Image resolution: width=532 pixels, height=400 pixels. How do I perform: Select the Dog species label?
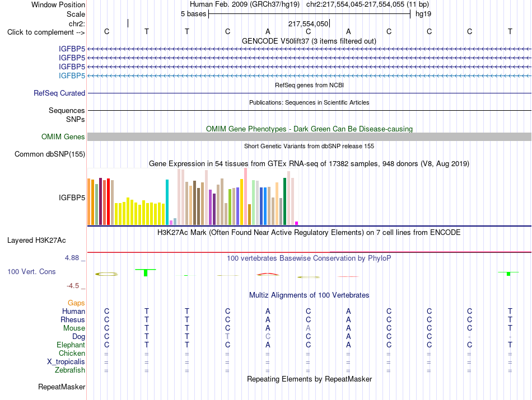78,337
